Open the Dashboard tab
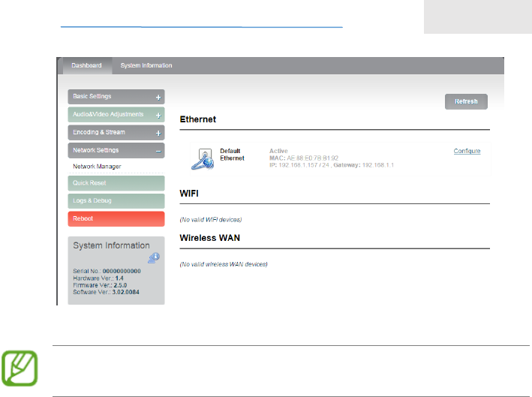532x397 pixels. pos(86,65)
